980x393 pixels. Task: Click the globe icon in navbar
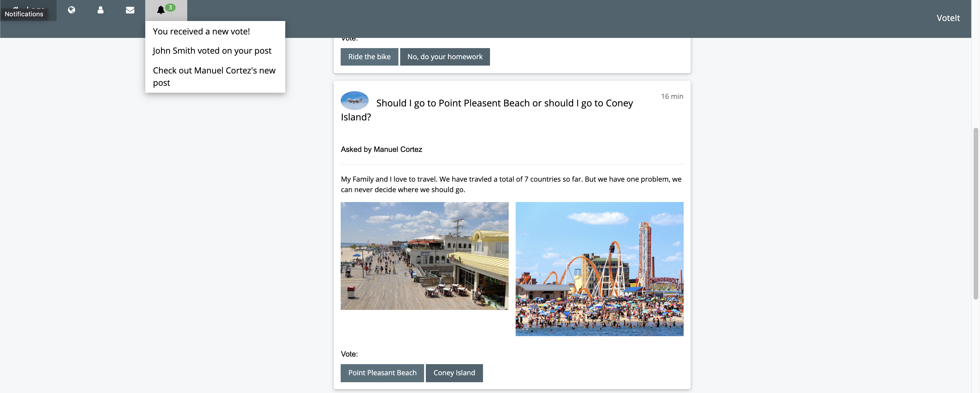tap(71, 10)
